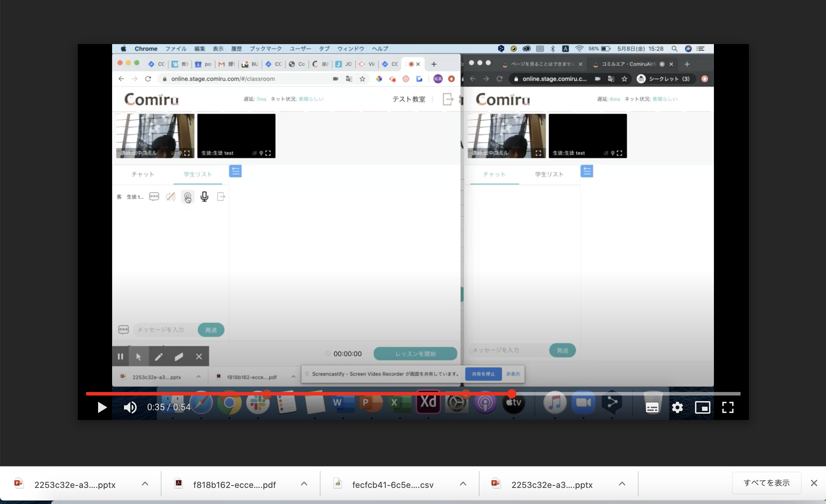Viewport: 826px width, 504px height.
Task: Expand options for the first 2253c32e pptx download
Action: (145, 484)
